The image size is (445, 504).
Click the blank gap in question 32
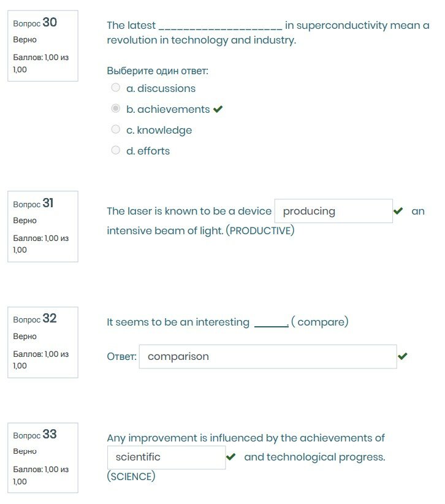coord(271,323)
